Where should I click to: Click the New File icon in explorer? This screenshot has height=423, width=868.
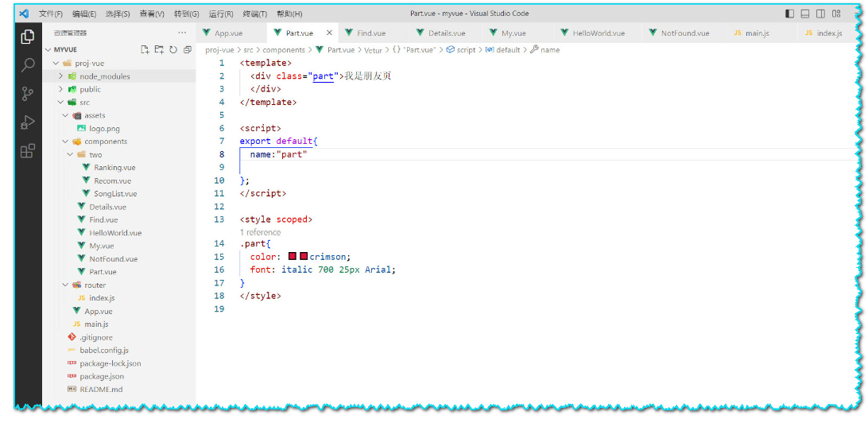pyautogui.click(x=145, y=49)
